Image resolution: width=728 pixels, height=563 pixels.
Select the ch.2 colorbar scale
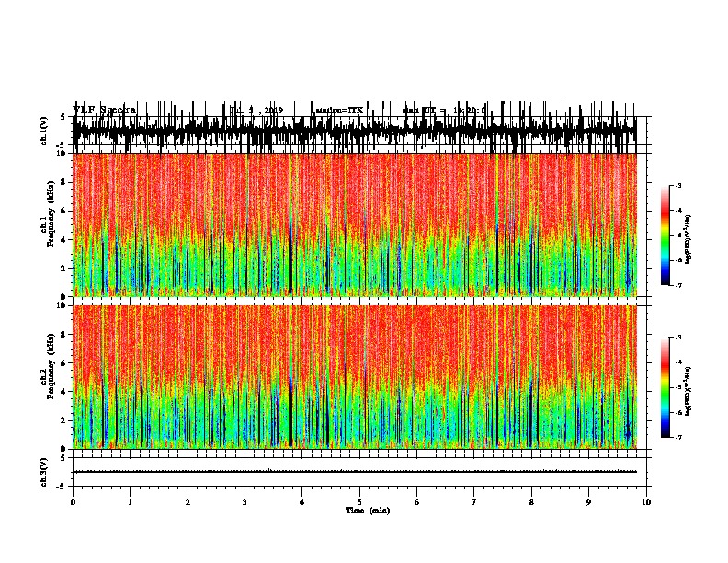click(665, 387)
